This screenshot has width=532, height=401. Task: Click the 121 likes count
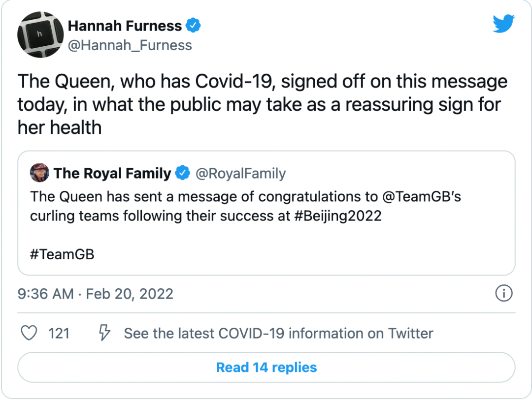click(x=59, y=333)
